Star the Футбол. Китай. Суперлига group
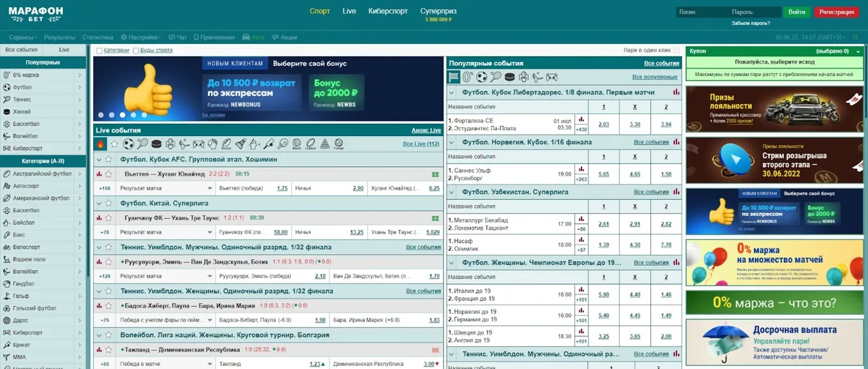 coord(109,203)
